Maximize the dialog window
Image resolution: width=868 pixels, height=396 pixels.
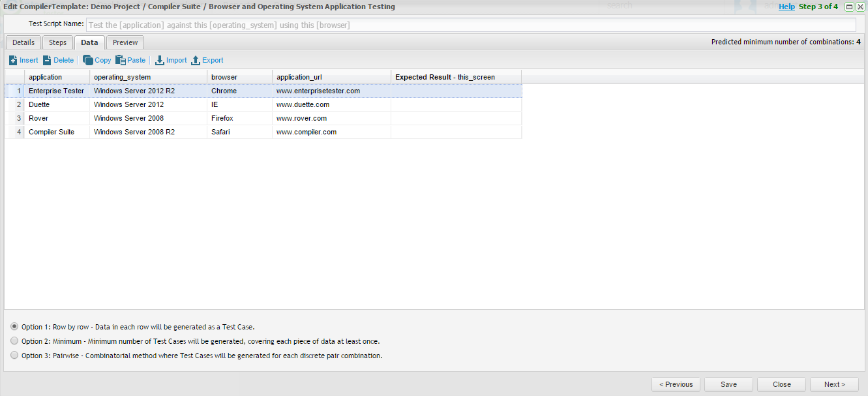(x=849, y=7)
